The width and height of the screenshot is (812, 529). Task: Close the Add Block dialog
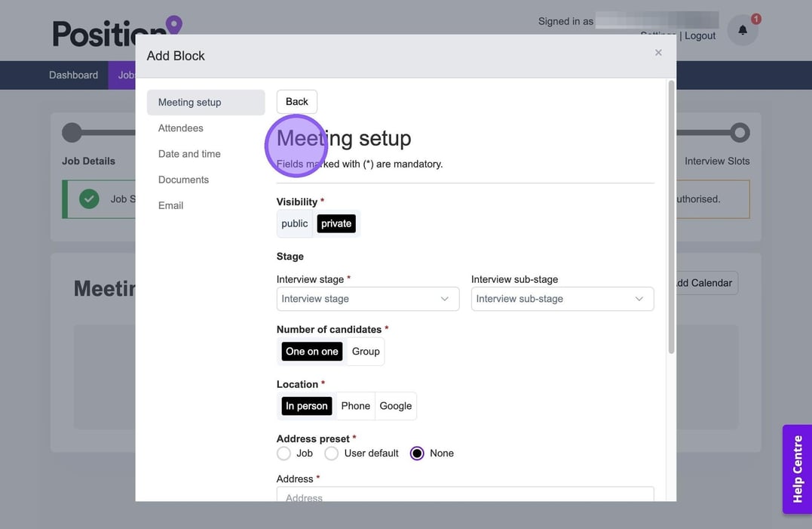(x=658, y=53)
